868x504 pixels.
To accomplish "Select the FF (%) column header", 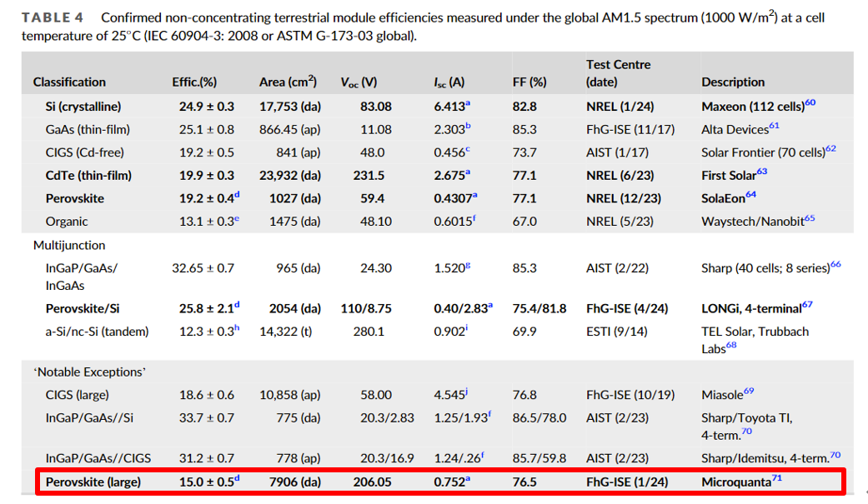I will point(529,82).
